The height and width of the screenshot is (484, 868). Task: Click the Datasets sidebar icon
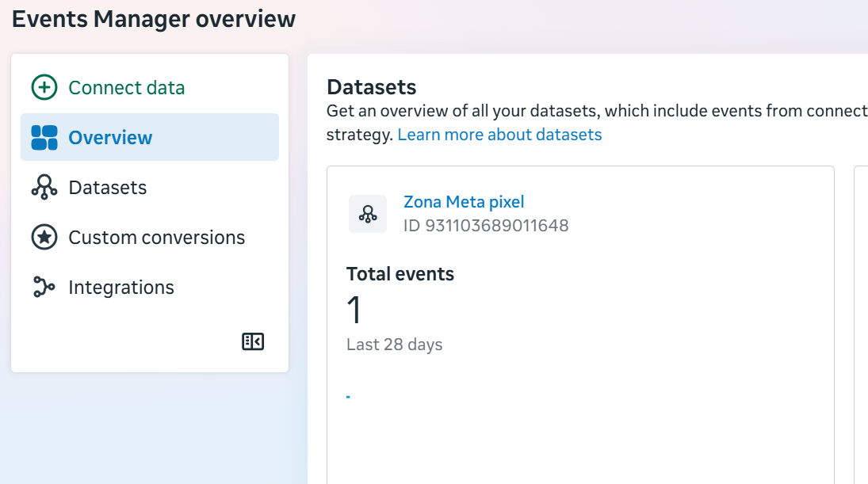[44, 188]
